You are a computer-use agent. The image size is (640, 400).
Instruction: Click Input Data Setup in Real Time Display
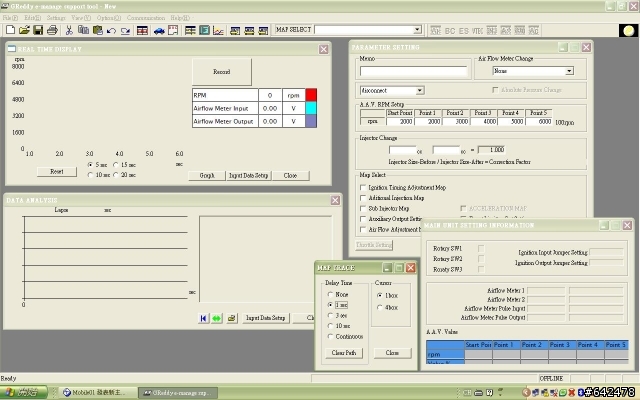coord(248,176)
